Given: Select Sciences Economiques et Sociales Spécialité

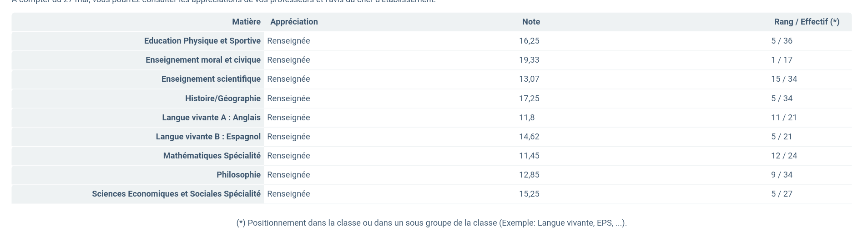Looking at the screenshot, I should tap(176, 194).
